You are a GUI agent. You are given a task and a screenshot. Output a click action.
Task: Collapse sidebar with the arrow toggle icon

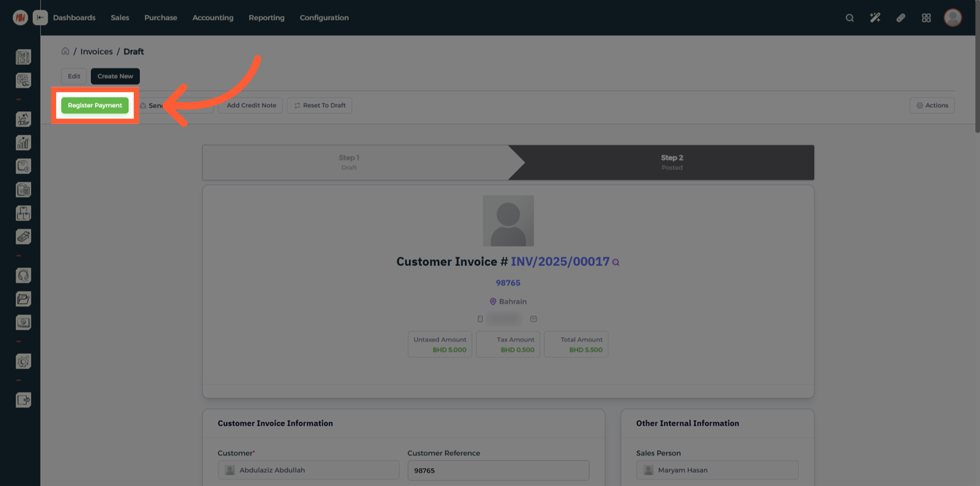pos(41,18)
